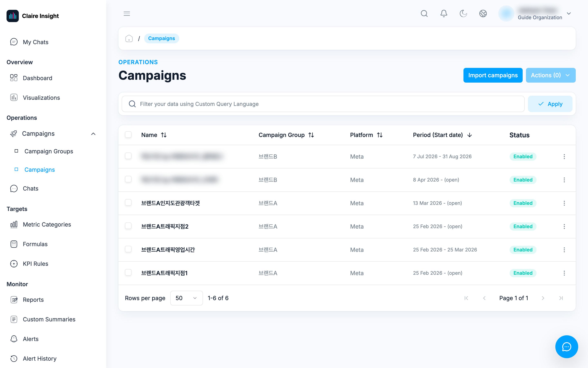This screenshot has width=588, height=368.
Task: Go to next page arrow
Action: pos(543,298)
